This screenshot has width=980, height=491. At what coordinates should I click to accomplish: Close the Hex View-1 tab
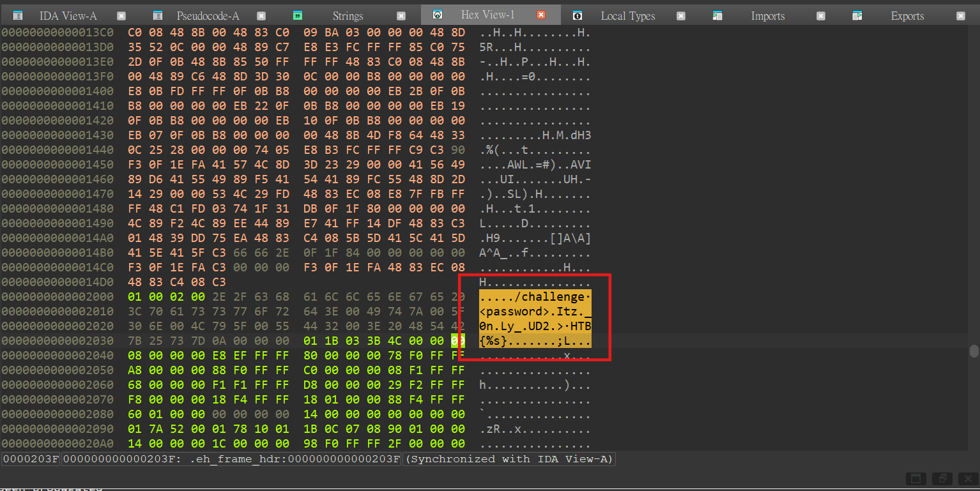tap(541, 15)
